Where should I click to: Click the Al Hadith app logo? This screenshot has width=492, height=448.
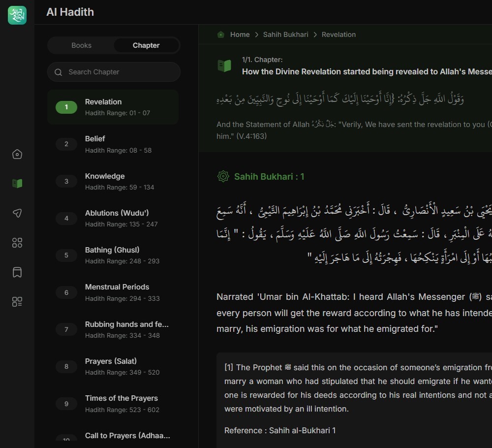17,15
